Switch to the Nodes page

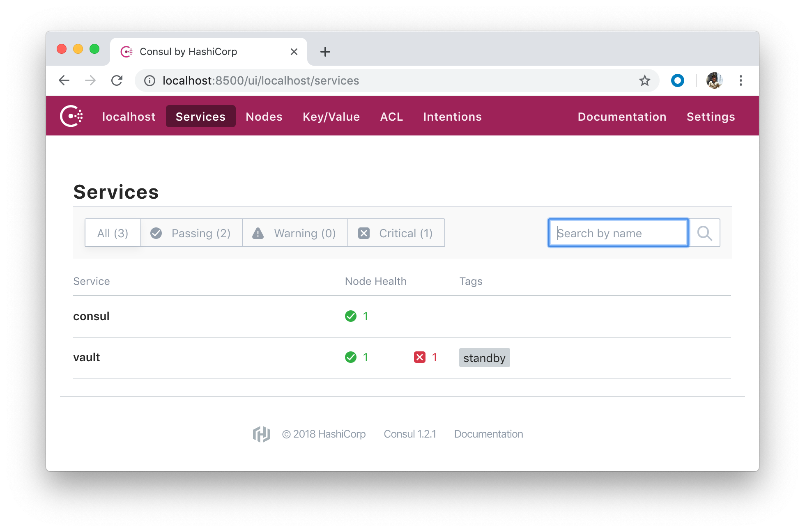pyautogui.click(x=264, y=117)
